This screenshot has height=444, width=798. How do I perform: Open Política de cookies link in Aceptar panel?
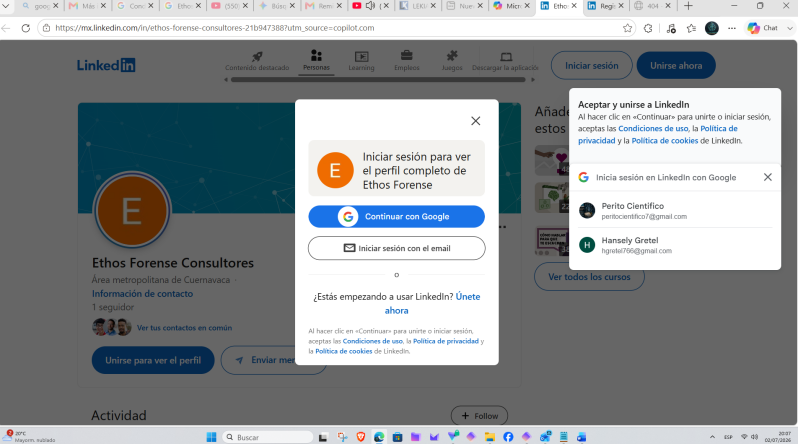665,141
